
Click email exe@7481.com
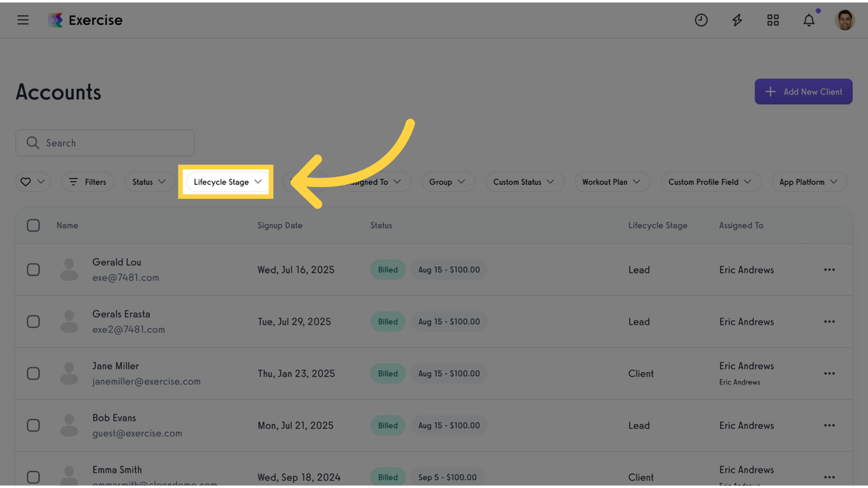[x=126, y=278]
